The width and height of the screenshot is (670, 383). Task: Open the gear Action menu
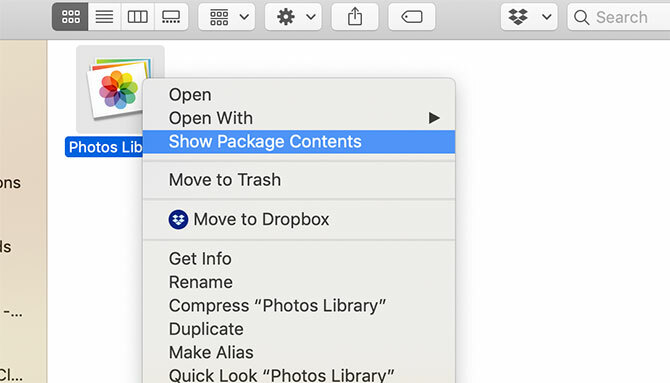click(x=293, y=17)
